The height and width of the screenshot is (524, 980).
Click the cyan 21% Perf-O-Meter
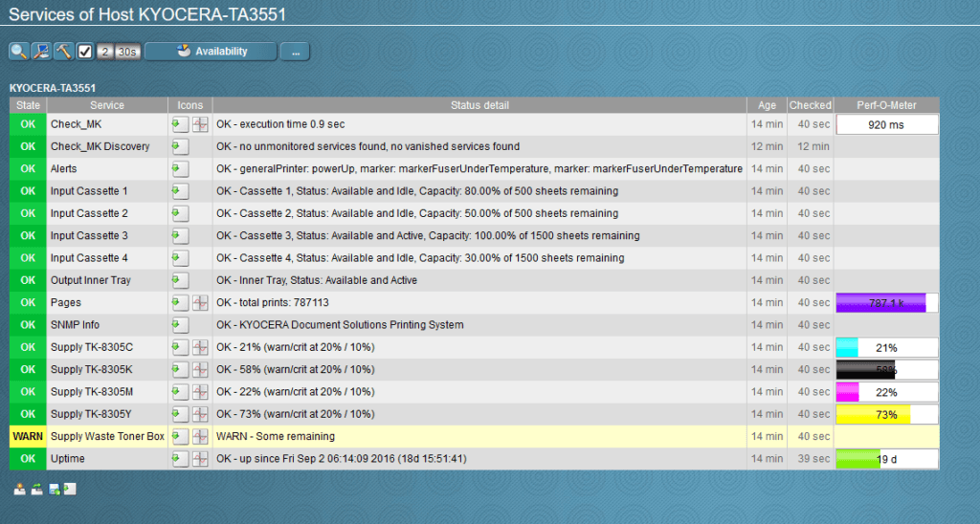887,347
